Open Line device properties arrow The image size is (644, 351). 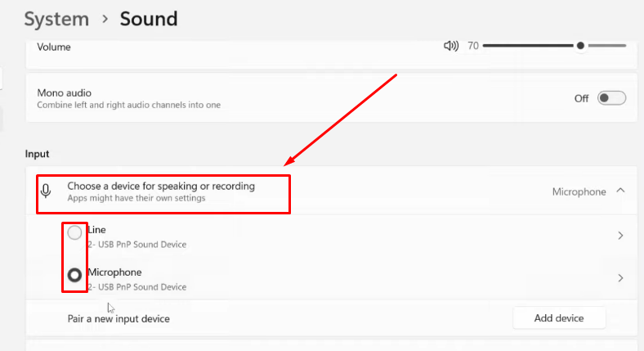[x=620, y=236]
